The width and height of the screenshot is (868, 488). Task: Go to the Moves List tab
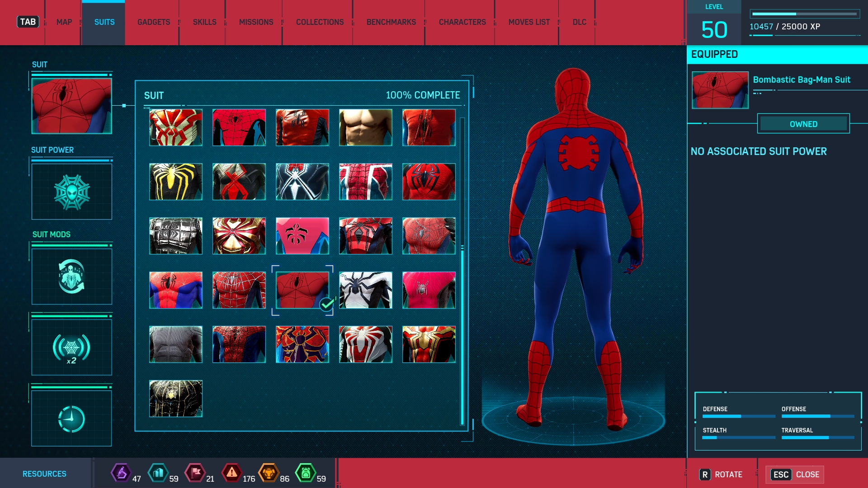click(x=529, y=22)
